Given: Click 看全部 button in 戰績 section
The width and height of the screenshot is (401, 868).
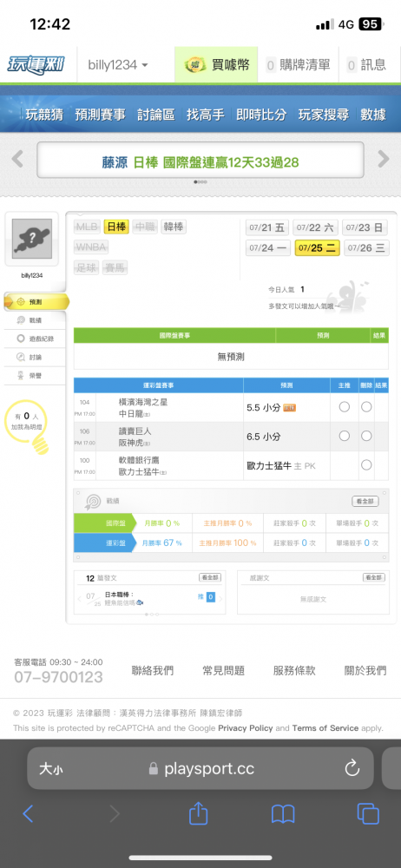Looking at the screenshot, I should coord(365,501).
